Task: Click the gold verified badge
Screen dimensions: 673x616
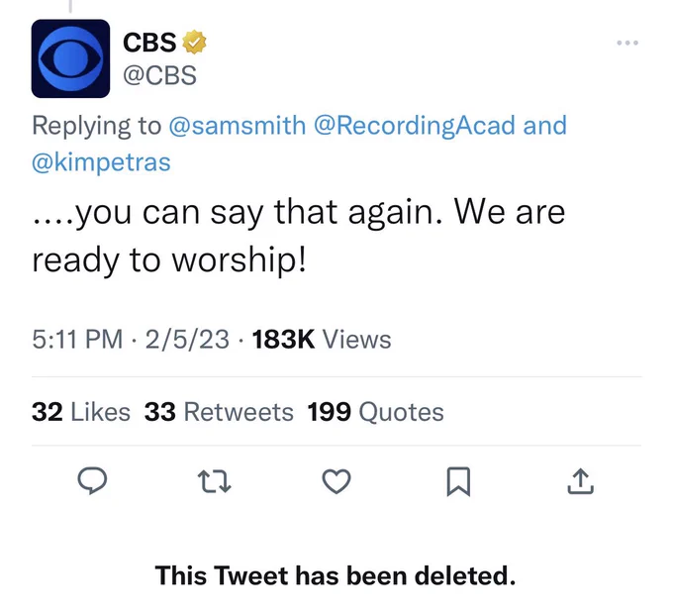Action: point(194,43)
